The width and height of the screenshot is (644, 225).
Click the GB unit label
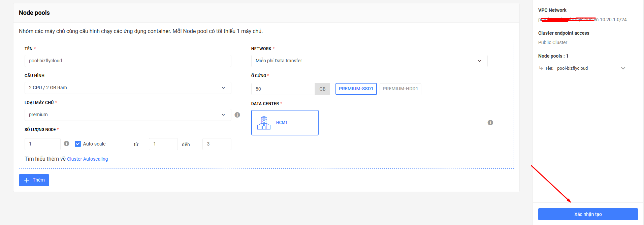(x=322, y=89)
